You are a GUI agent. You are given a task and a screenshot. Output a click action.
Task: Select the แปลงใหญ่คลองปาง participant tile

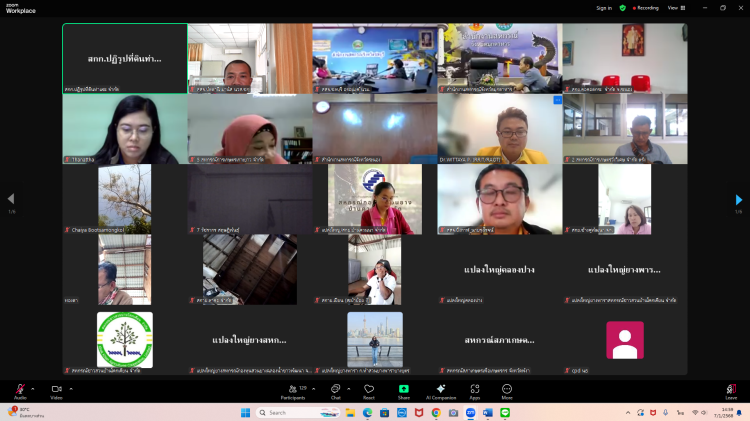(500, 269)
